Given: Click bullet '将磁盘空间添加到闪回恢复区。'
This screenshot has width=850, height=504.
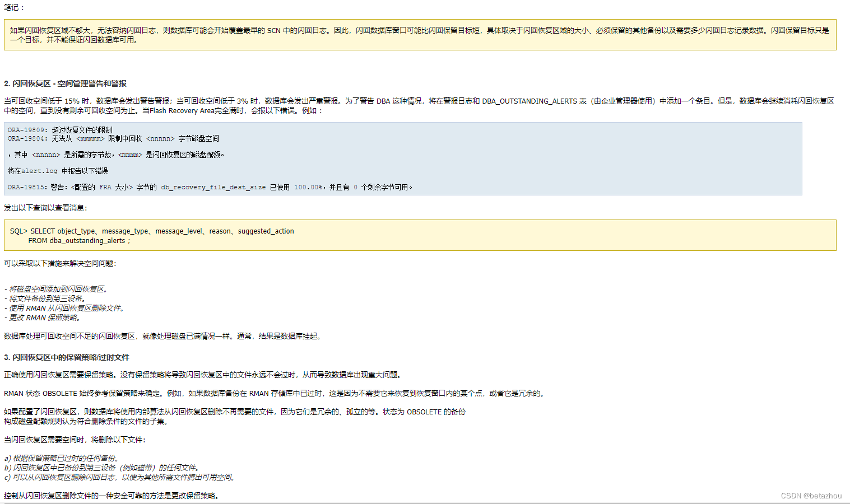Looking at the screenshot, I should point(56,289).
